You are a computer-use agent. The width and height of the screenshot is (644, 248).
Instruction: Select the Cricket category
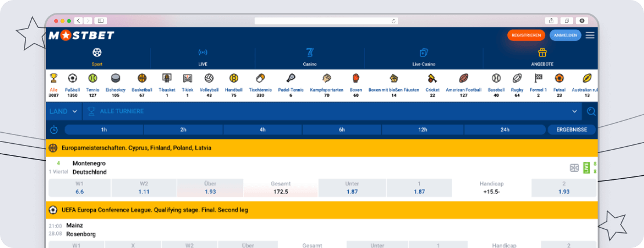tap(432, 86)
